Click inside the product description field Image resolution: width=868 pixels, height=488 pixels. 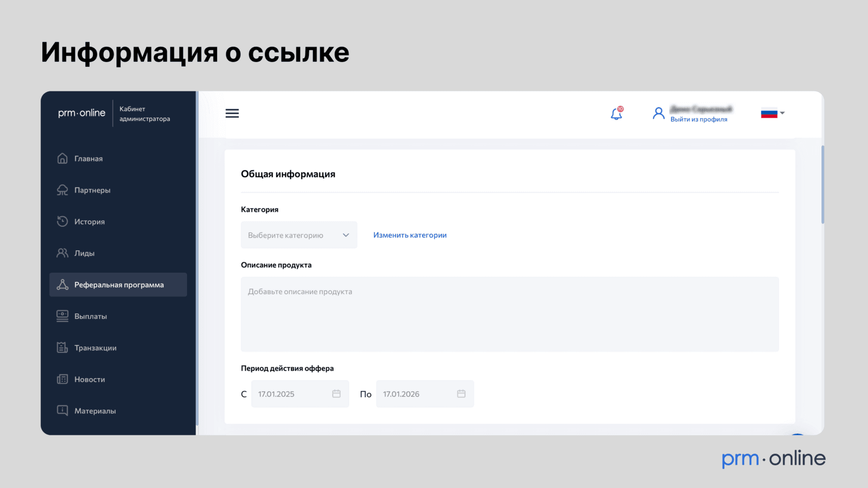(509, 314)
